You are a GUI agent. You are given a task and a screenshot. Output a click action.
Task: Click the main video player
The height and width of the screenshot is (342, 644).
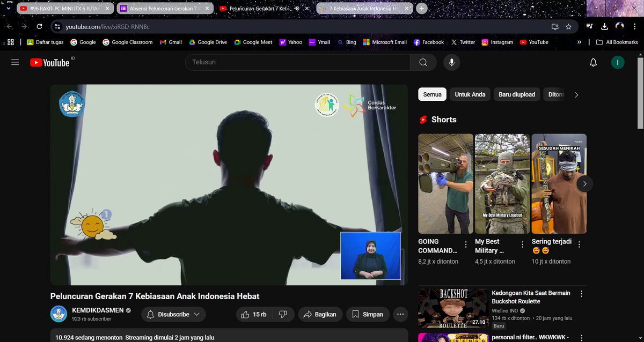(x=229, y=185)
